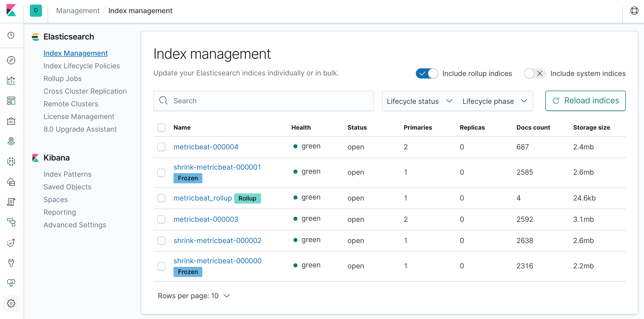Open the shrink-metricbeat-000002 index link
Viewport: 644px width, 319px height.
coord(217,241)
